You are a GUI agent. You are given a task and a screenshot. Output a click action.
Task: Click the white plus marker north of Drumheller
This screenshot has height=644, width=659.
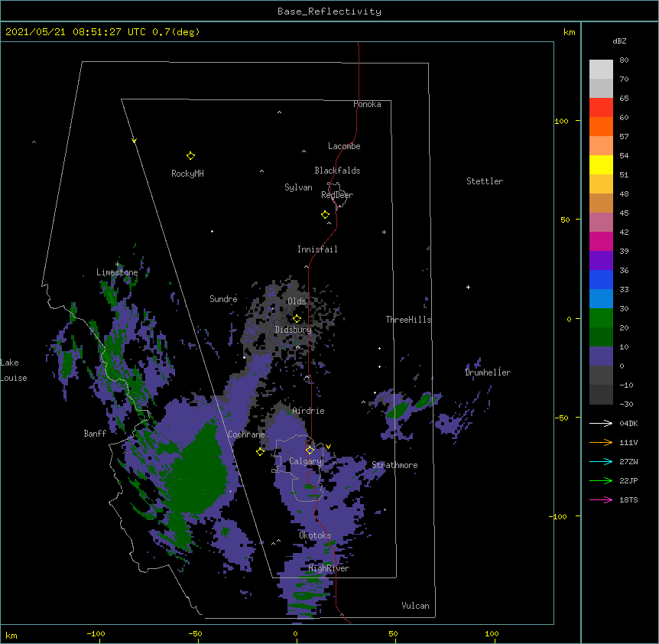tap(468, 287)
